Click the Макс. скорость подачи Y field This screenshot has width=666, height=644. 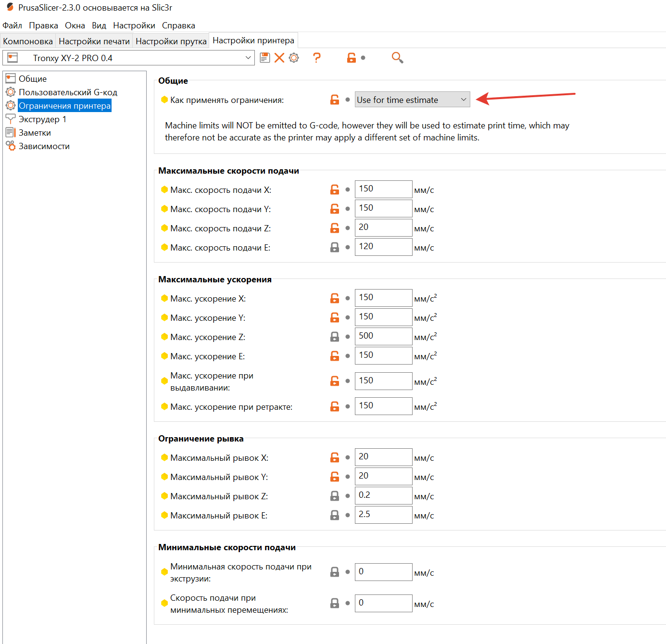click(x=383, y=208)
